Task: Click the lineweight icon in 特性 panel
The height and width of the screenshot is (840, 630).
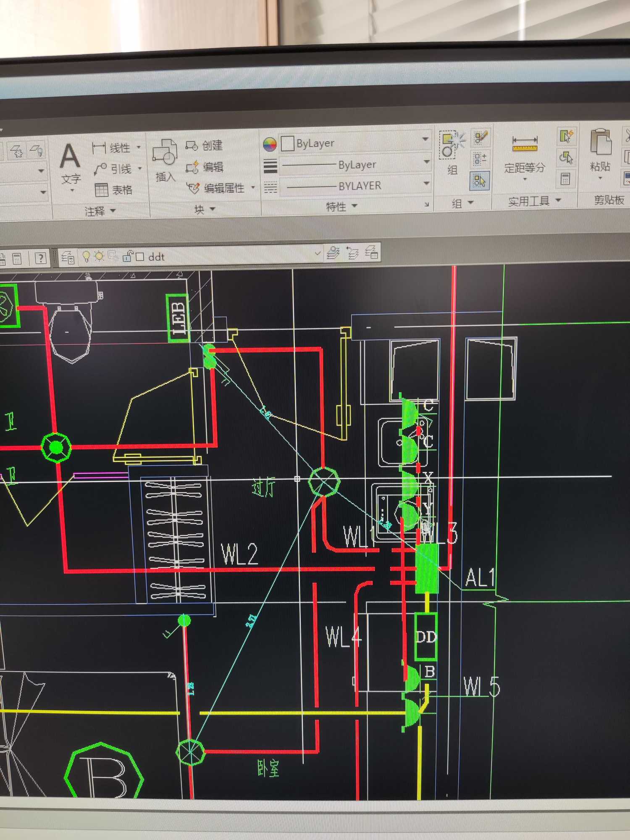Action: (x=270, y=166)
